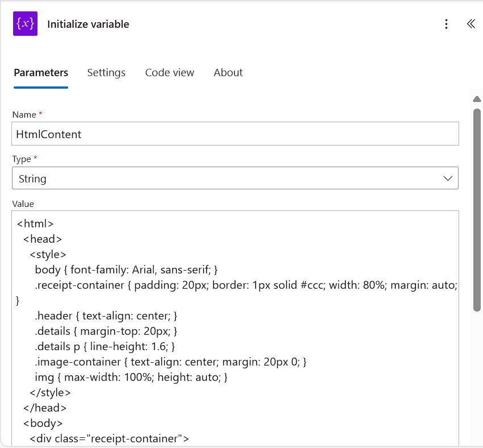
Task: Click the purple Initialize variable icon
Action: (x=25, y=24)
